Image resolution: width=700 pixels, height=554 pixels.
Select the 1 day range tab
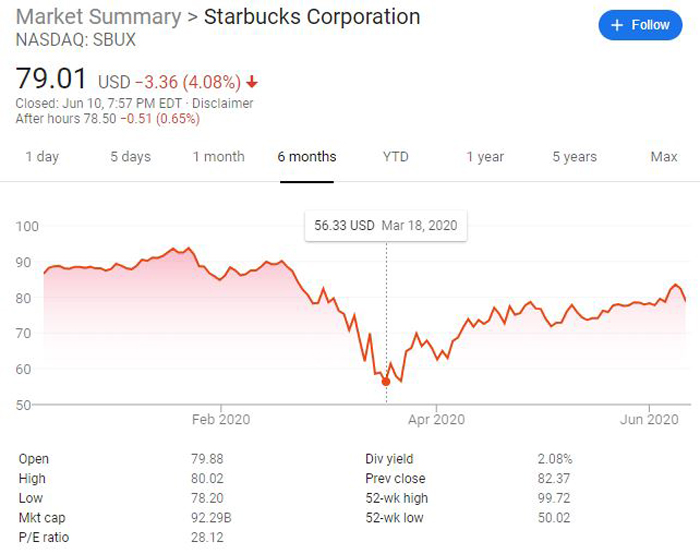click(42, 157)
